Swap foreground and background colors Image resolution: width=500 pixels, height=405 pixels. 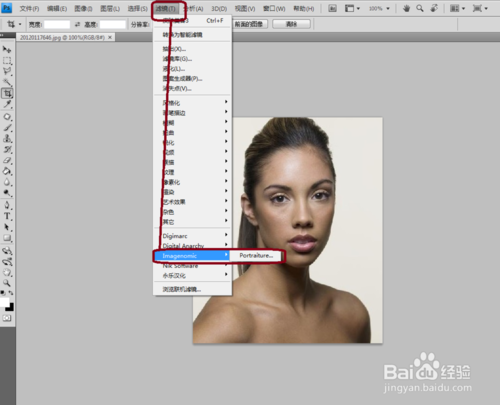[11, 292]
